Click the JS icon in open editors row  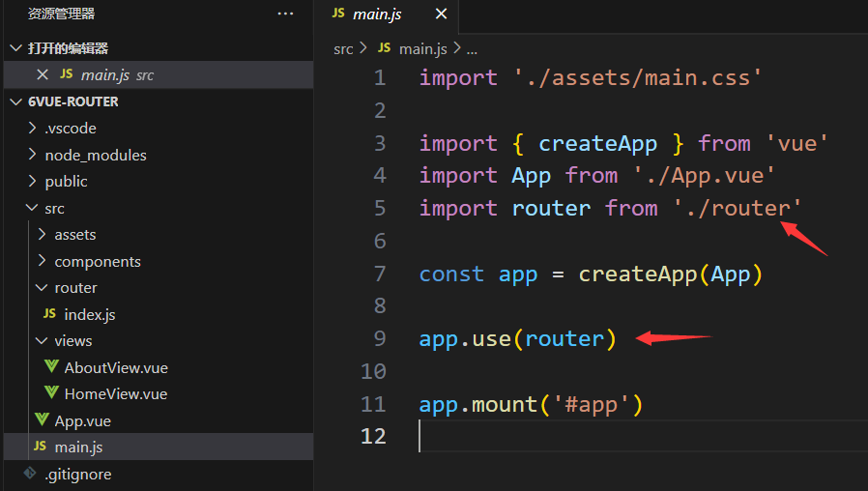(67, 74)
